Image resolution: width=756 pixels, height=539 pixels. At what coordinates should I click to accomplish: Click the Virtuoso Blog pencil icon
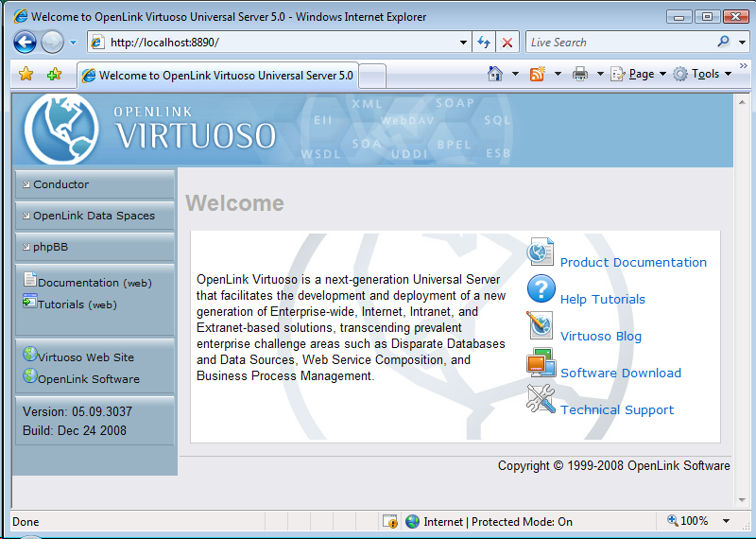540,324
